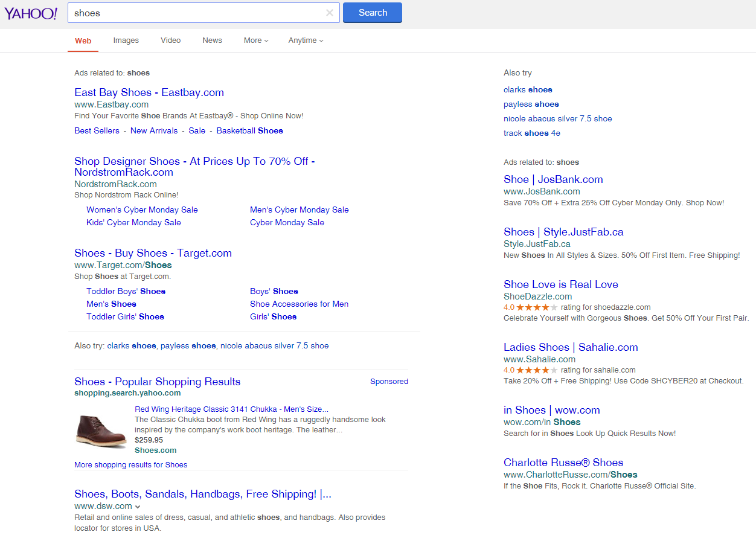
Task: Select clarks shoes under Also try sidebar
Action: tap(528, 90)
